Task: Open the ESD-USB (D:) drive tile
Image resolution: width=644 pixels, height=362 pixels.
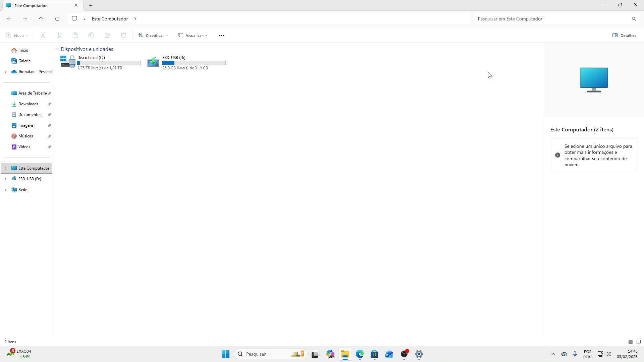Action: 186,62
